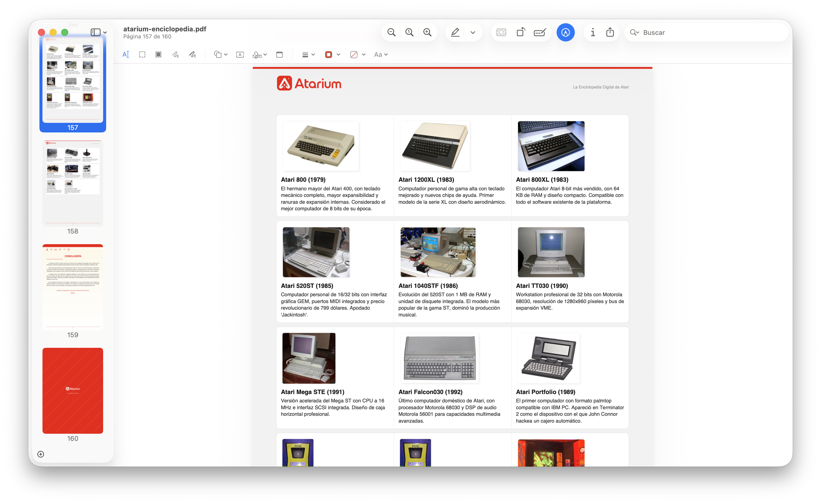Screen dimensions: 821x504
Task: Zoom in on the PDF page
Action: [427, 32]
